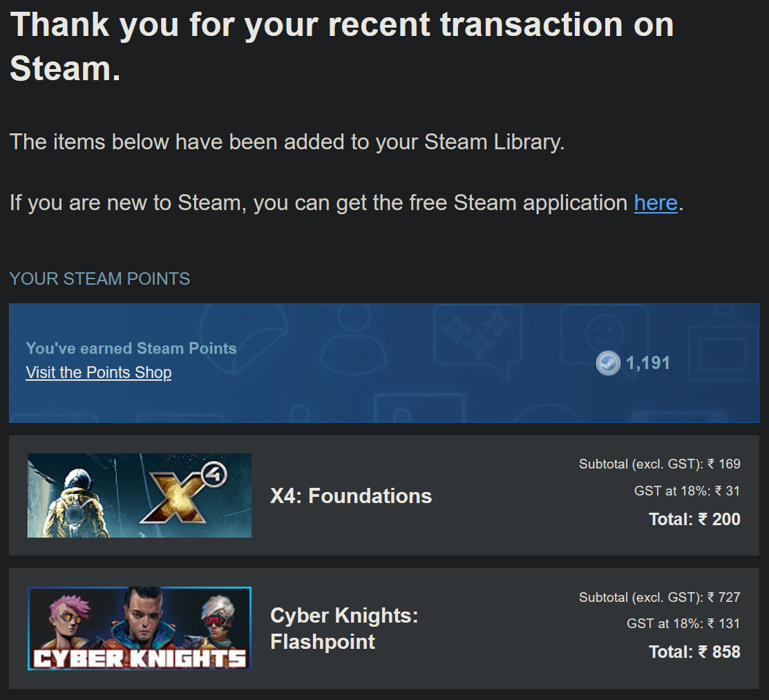
Task: Click the smiley emoticon outline in points banner
Action: click(604, 334)
